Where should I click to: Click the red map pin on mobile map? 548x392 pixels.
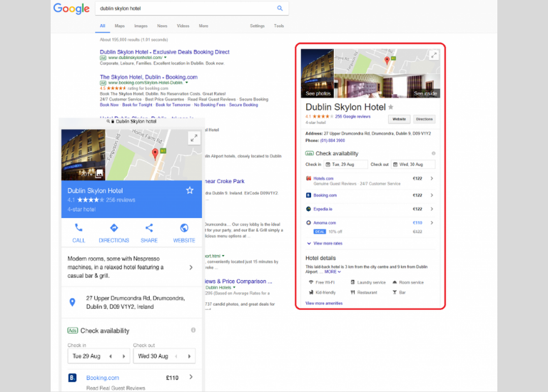point(155,153)
